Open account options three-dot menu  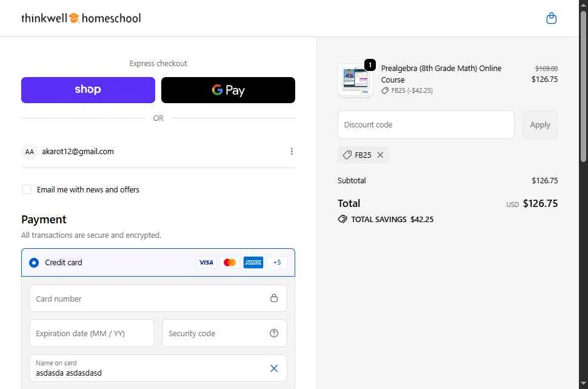pos(292,151)
